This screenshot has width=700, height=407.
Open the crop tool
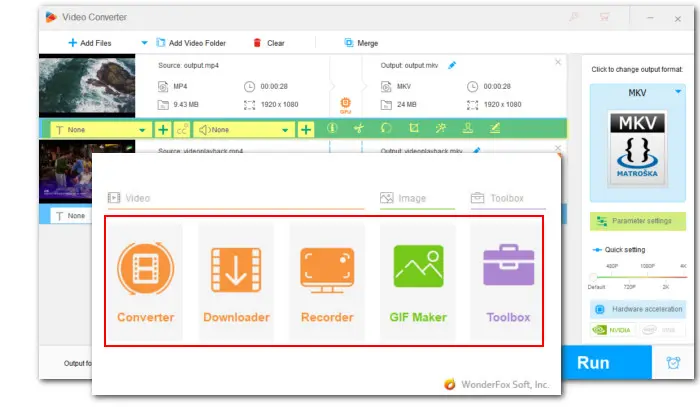pyautogui.click(x=414, y=129)
